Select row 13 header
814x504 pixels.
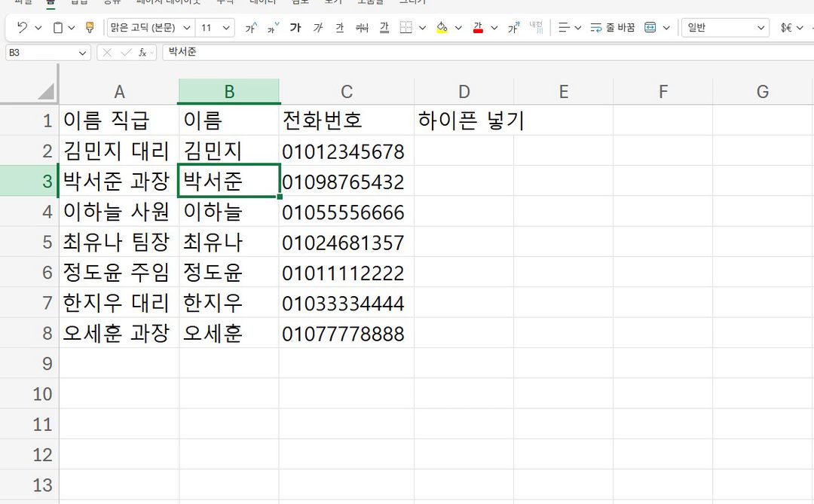tap(29, 485)
